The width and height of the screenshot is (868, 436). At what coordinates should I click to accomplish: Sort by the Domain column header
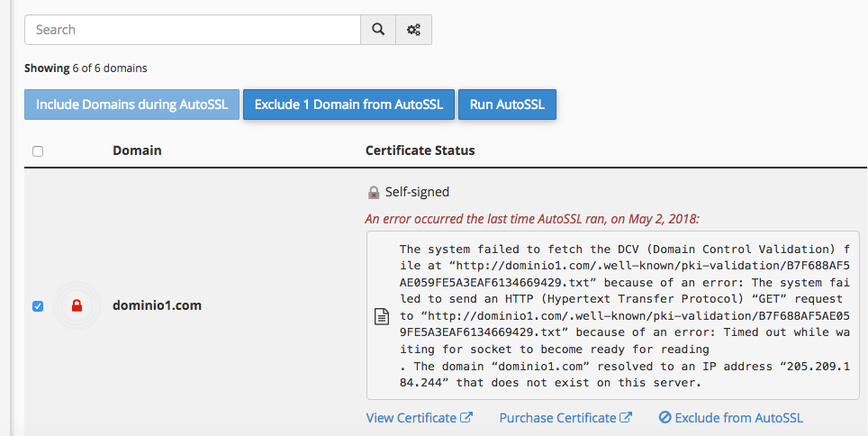(x=137, y=150)
